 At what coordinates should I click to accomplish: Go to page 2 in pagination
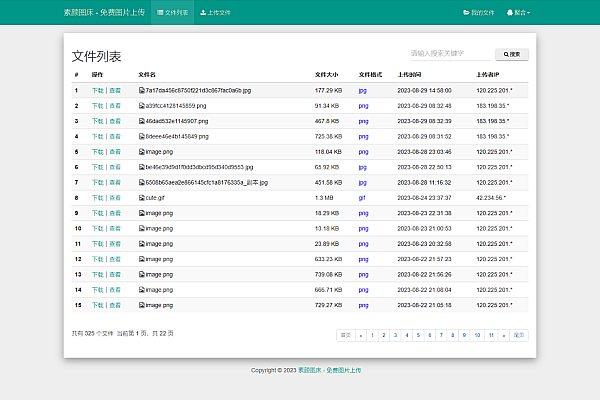[384, 335]
